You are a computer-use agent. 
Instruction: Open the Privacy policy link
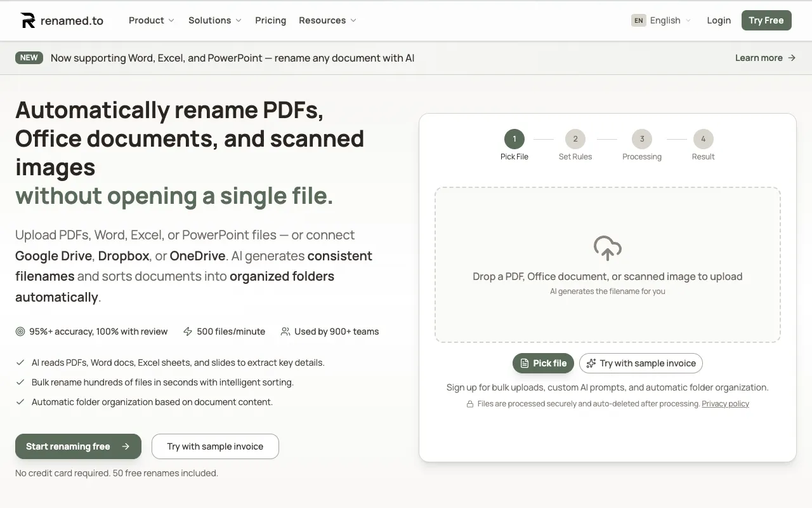(x=725, y=403)
